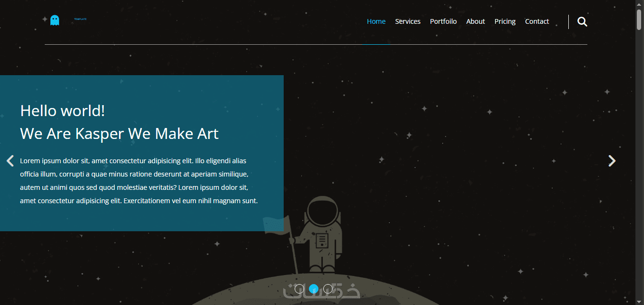Click the Lorem ipsum paragraph text
Image resolution: width=644 pixels, height=305 pixels.
click(139, 181)
